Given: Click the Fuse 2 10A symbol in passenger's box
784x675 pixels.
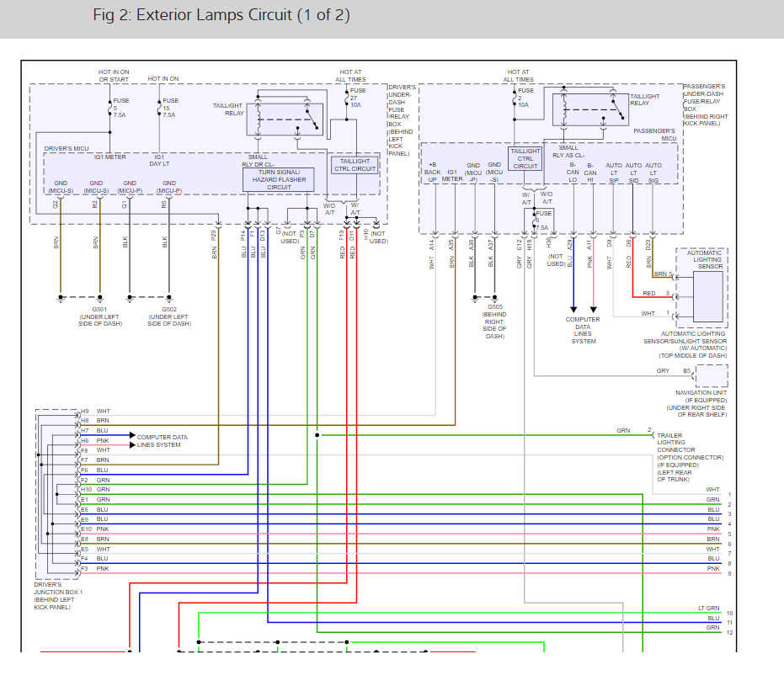Looking at the screenshot, I should (515, 98).
